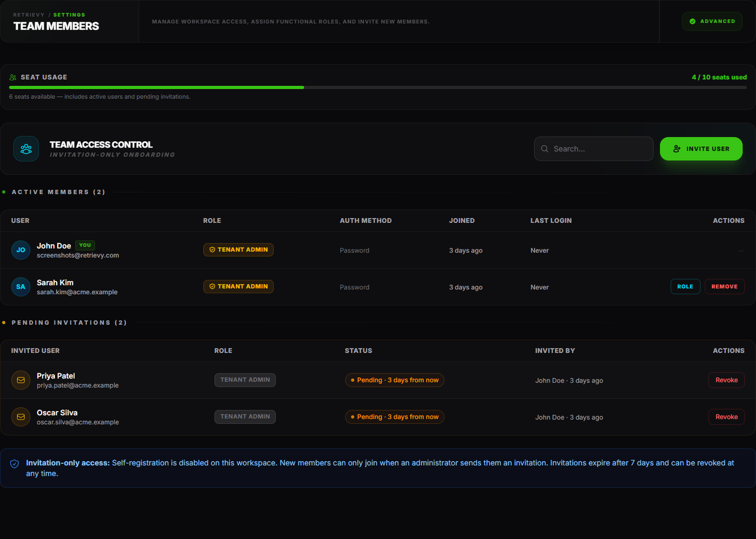Click the YOU tag next to John Doe

[x=85, y=245]
